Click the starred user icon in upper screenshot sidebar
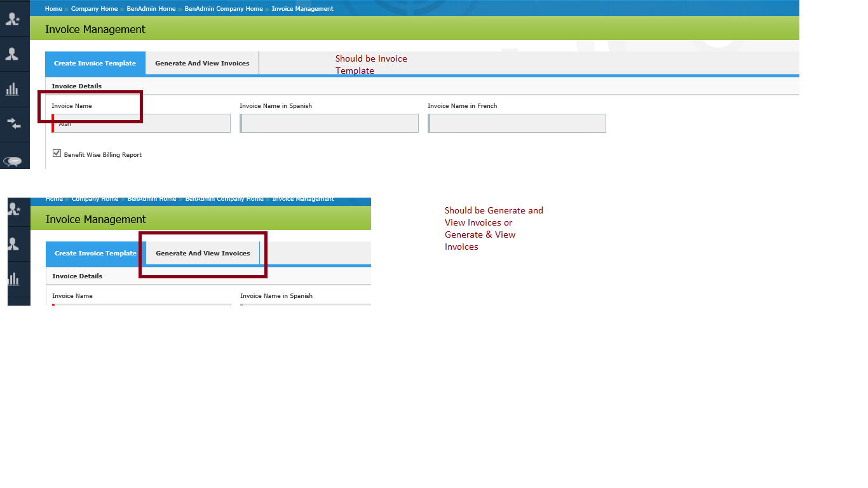Viewport: 868px width, 488px height. click(x=13, y=19)
